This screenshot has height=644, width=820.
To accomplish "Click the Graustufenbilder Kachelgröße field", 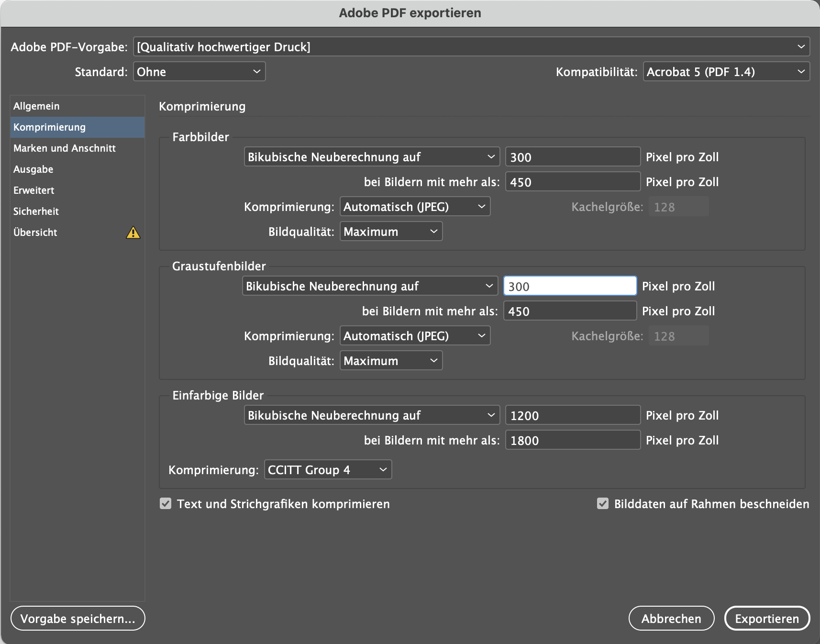I will (678, 336).
